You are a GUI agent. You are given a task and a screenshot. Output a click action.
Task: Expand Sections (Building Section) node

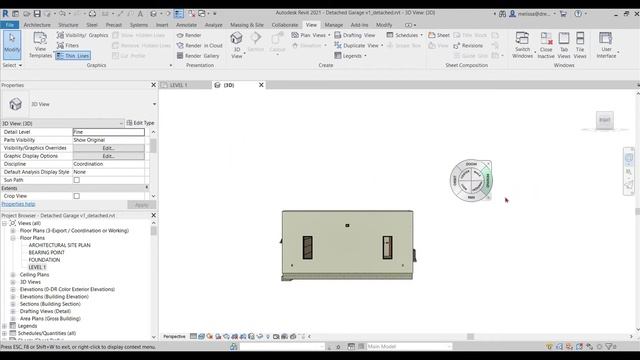(x=13, y=304)
